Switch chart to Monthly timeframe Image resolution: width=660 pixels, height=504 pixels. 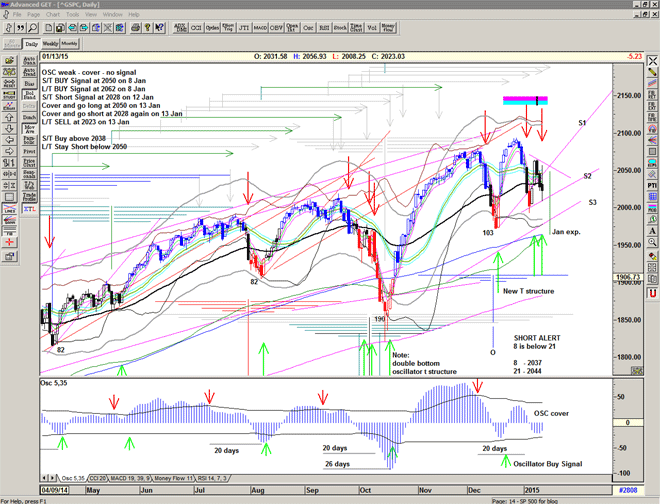click(x=70, y=44)
